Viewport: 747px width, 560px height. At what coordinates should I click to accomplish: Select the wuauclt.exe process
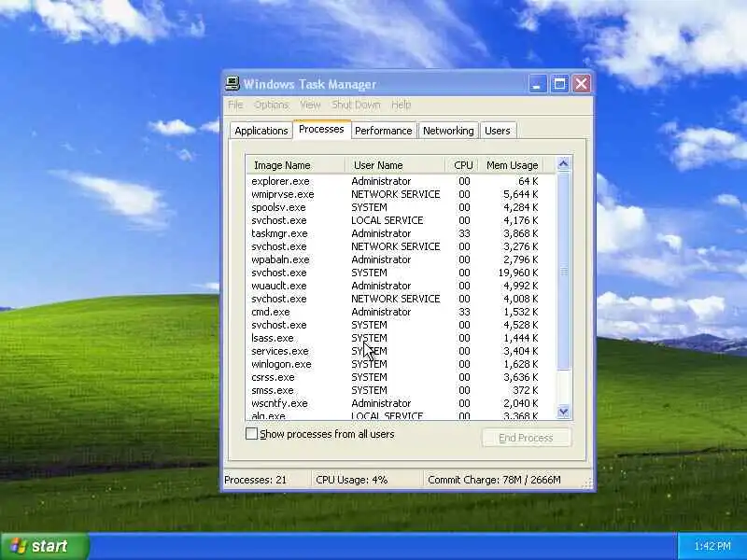click(x=401, y=286)
